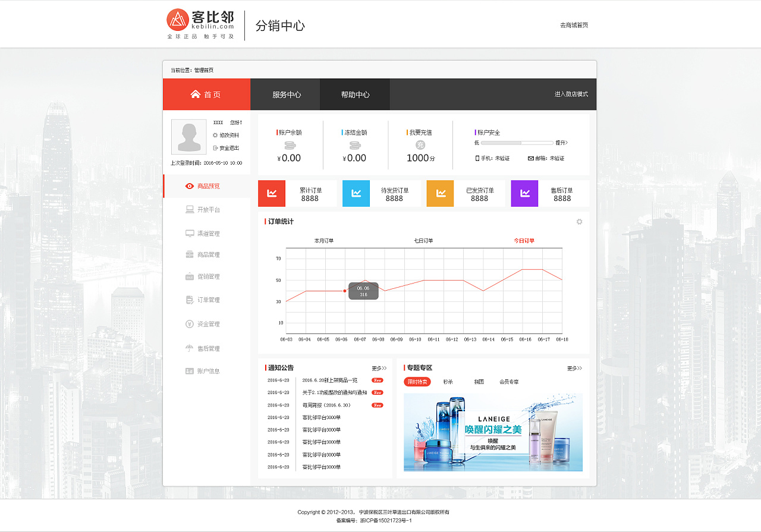The width and height of the screenshot is (761, 532).
Task: Click 待发货订单 statistics icon
Action: point(356,193)
